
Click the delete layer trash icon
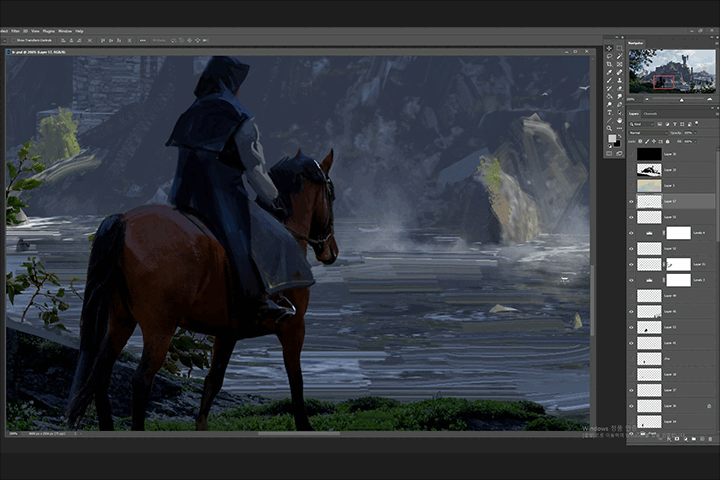pyautogui.click(x=710, y=439)
